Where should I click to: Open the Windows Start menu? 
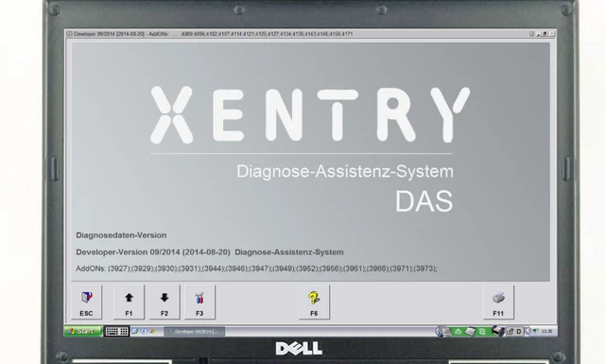[x=82, y=331]
